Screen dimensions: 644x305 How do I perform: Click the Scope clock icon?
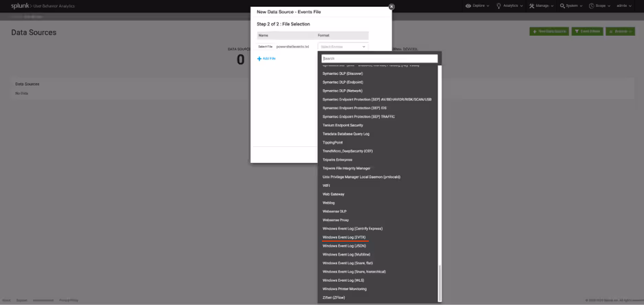coord(592,5)
